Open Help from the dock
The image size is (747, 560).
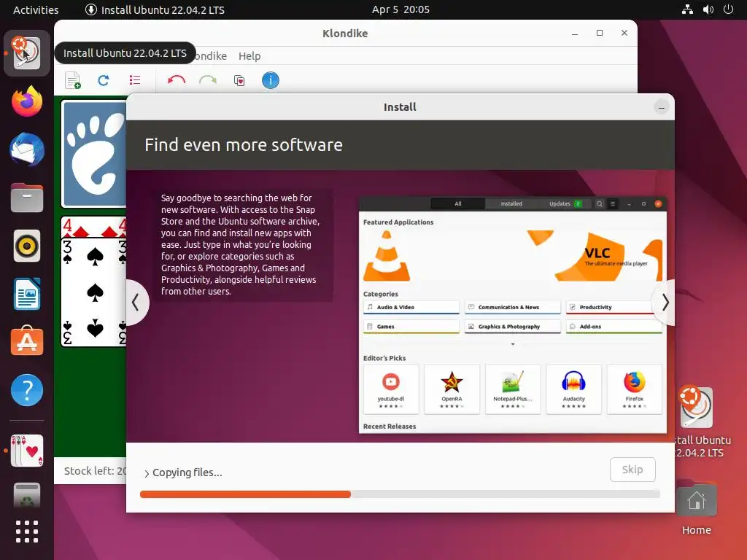click(x=27, y=391)
